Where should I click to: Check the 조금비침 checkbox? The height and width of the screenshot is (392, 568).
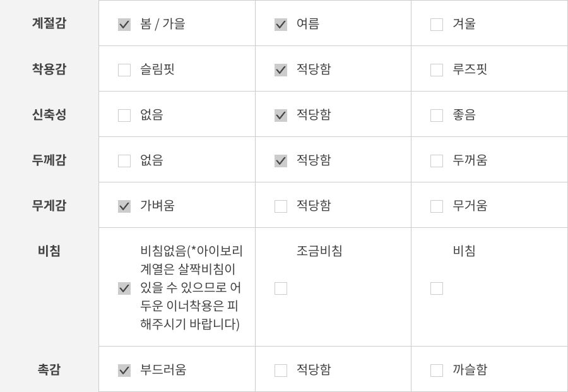281,288
